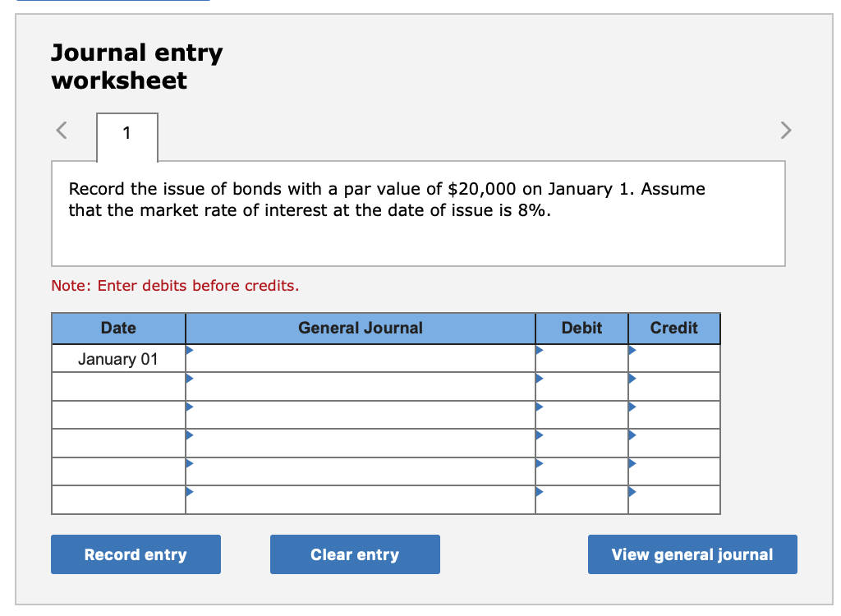Image resolution: width=841 pixels, height=616 pixels.
Task: Open General Journal dropdown in January 01 row
Action: tap(360, 359)
